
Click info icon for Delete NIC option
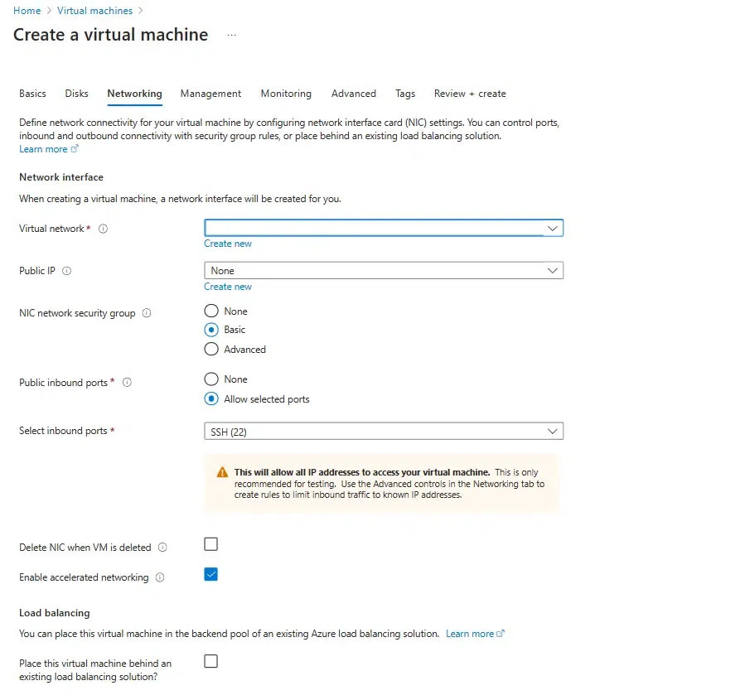coord(162,548)
